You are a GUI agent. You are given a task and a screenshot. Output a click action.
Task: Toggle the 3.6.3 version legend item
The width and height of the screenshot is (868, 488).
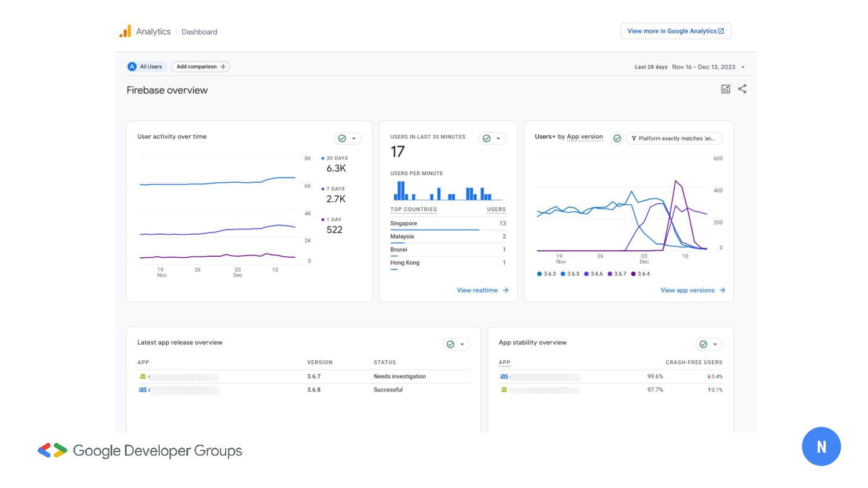[x=546, y=274]
